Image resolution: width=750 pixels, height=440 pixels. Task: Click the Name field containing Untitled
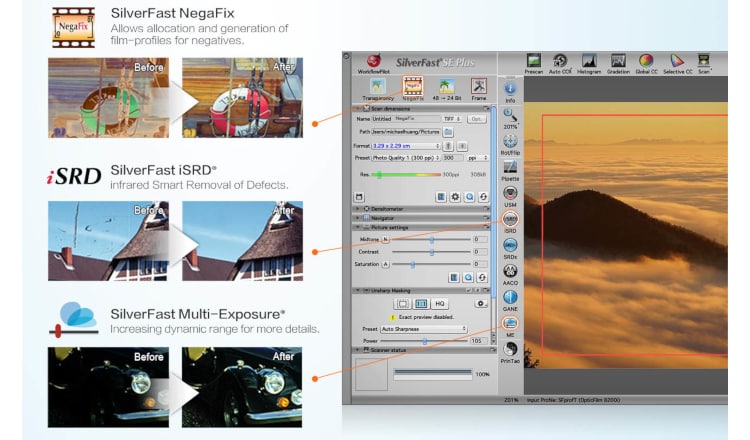click(x=406, y=119)
